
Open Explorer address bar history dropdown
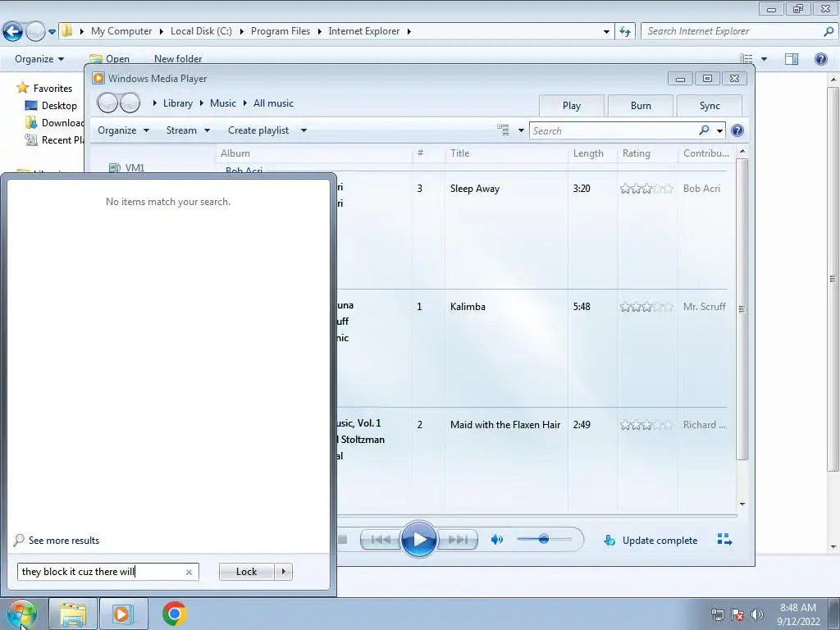pos(606,32)
